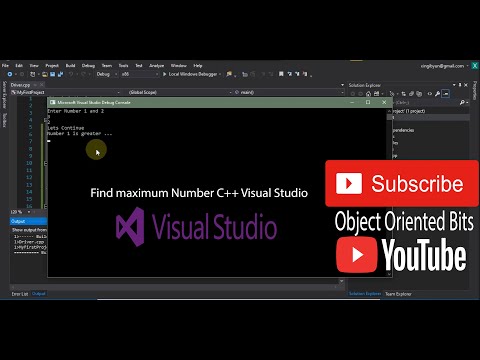Open the Server Explorer side tab
Screen dimensions: 480x360
tap(4, 95)
